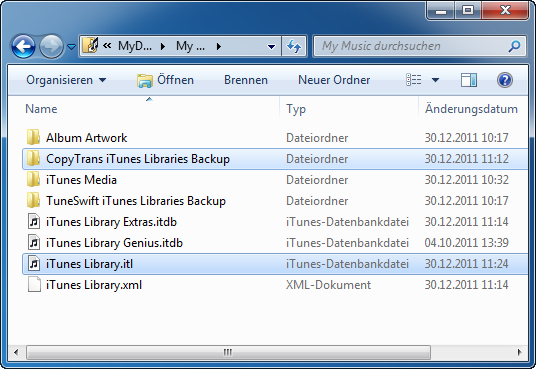
Task: Open address bar history dropdown
Action: pyautogui.click(x=271, y=47)
